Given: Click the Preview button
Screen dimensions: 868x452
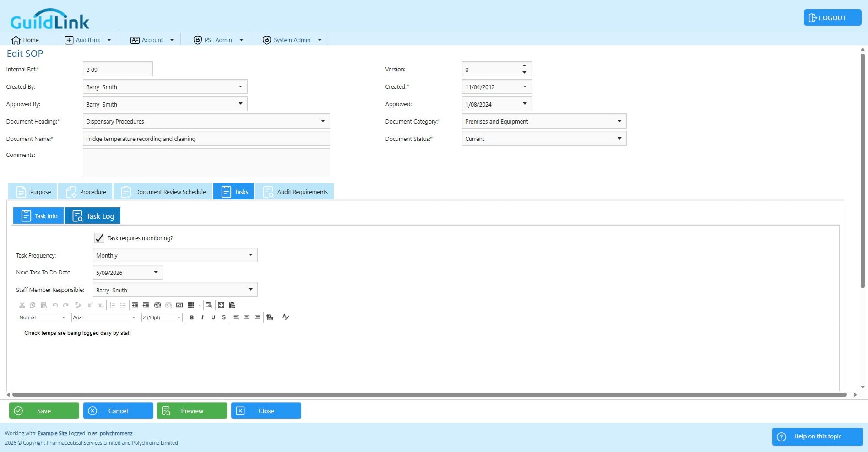Looking at the screenshot, I should pyautogui.click(x=192, y=410).
